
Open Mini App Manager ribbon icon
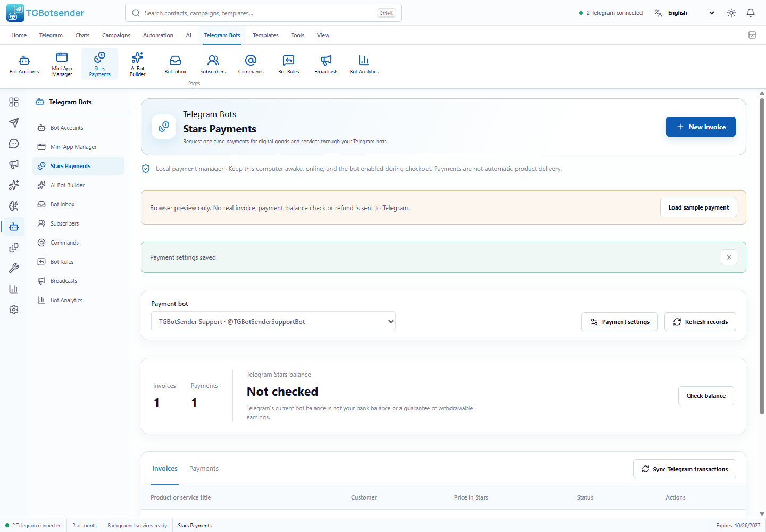[62, 64]
